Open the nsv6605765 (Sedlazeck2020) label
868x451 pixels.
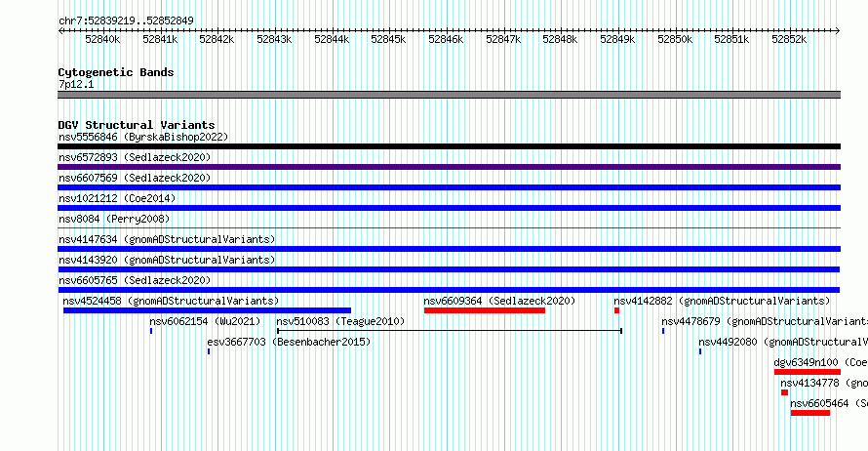pos(135,280)
